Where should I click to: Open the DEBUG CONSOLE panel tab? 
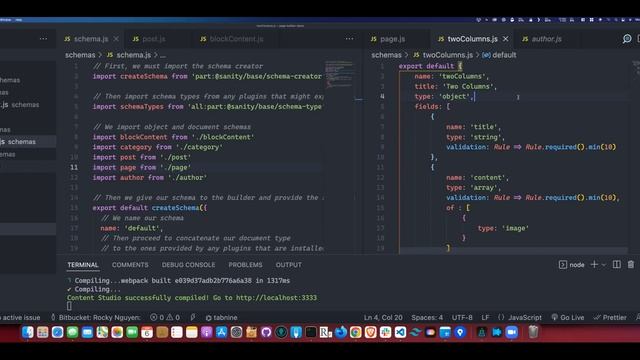[x=188, y=265]
